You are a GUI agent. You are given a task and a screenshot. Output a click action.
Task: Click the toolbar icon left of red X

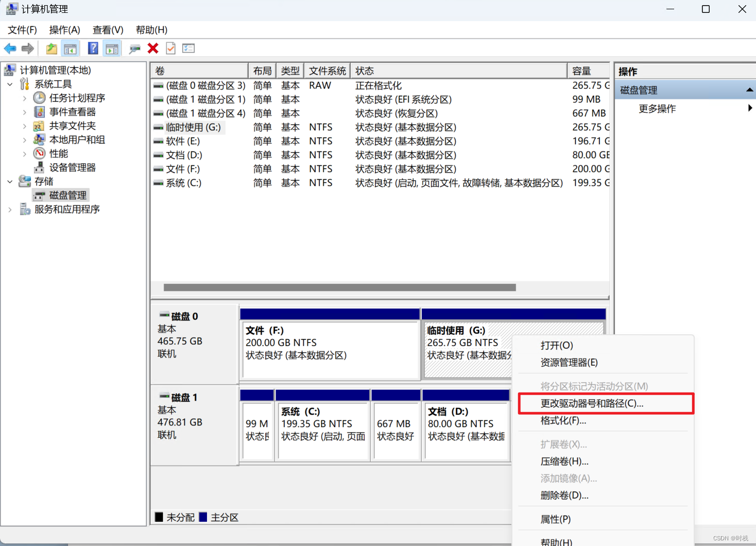click(x=135, y=48)
